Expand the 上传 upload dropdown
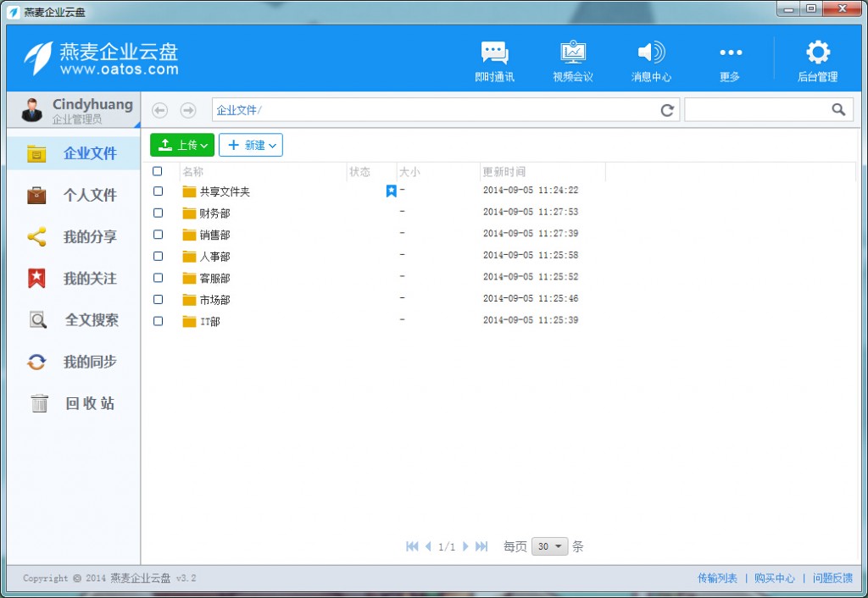 click(x=181, y=144)
